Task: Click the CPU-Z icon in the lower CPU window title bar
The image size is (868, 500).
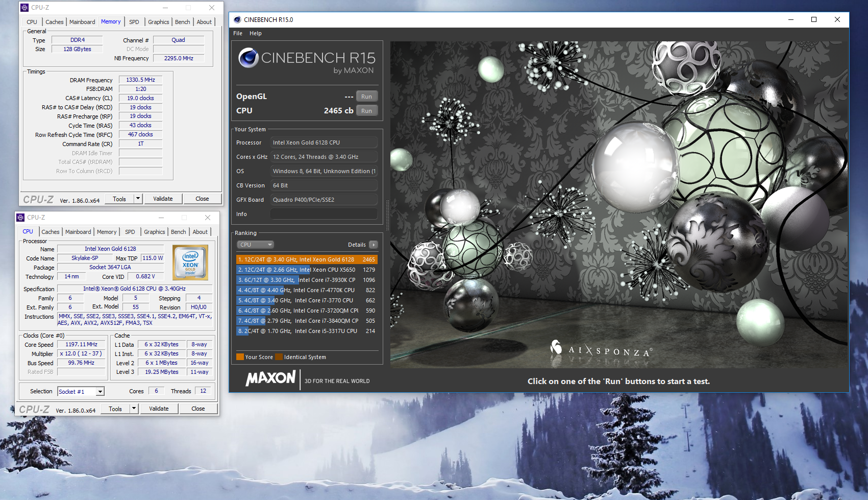Action: (20, 218)
